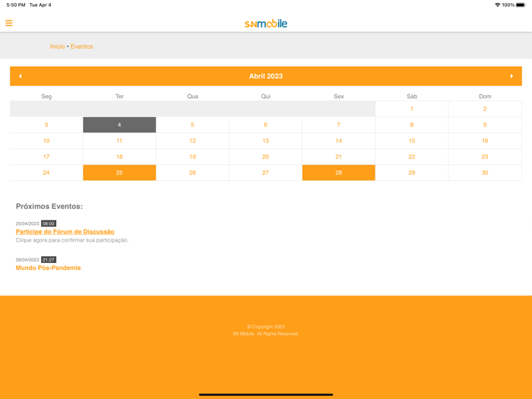Click the 28/04/2023 event date
Image resolution: width=532 pixels, height=399 pixels.
27,260
